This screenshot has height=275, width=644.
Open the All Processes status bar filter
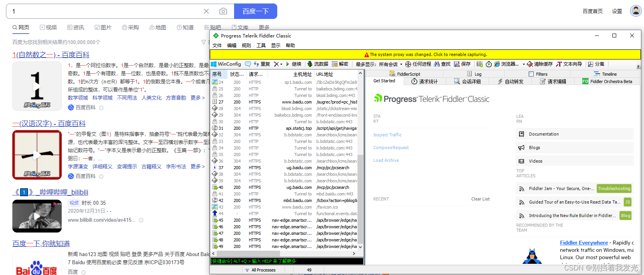[x=260, y=270]
